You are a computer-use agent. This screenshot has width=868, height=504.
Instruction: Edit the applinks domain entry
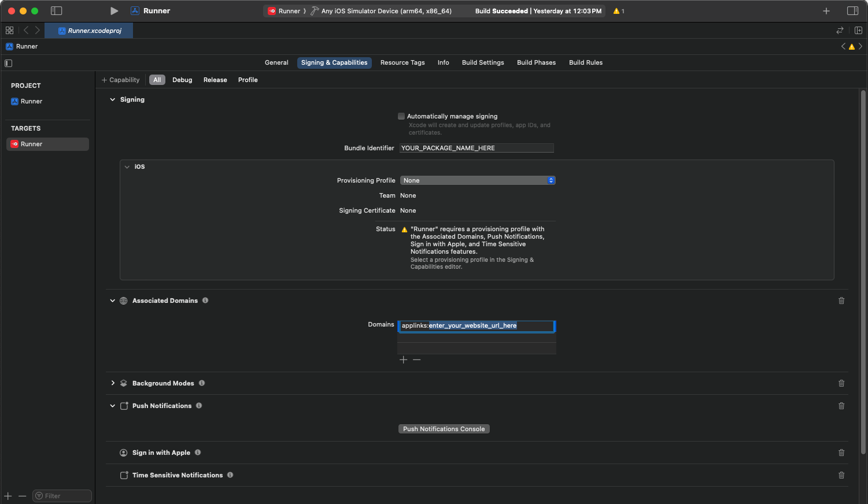click(477, 326)
